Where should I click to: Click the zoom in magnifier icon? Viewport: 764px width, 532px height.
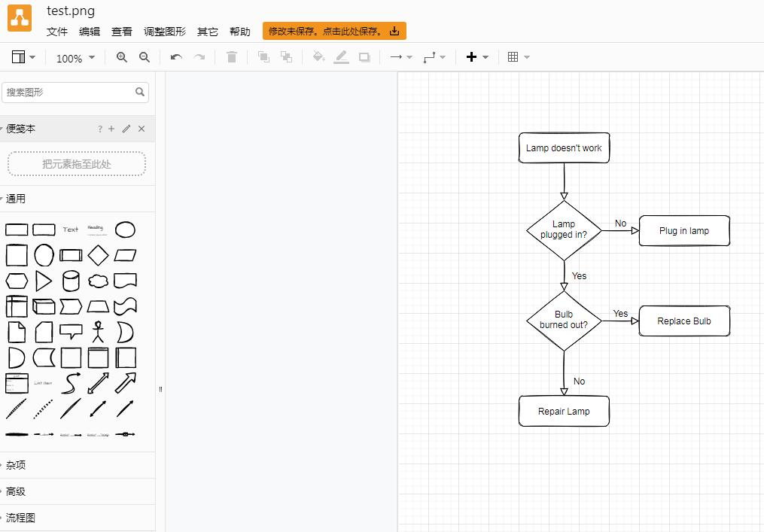pos(122,57)
